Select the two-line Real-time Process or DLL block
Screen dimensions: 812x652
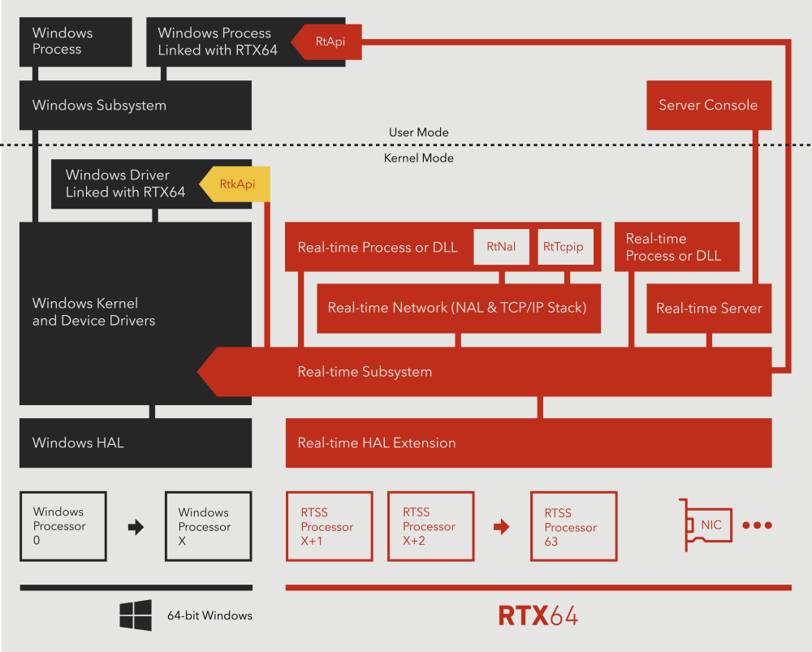pos(677,247)
